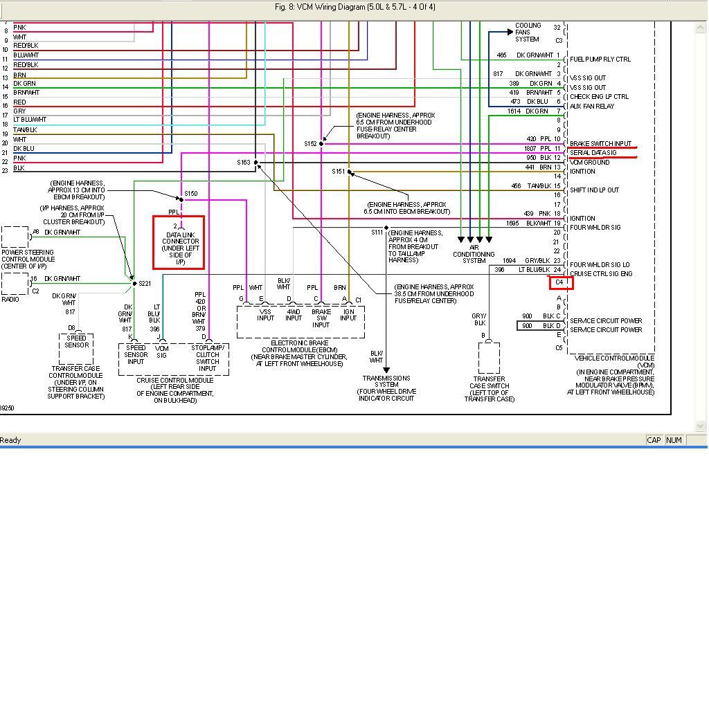Click VCM SIG terminal on Cruise Control Module
Screen dimensions: 709x728
(161, 352)
